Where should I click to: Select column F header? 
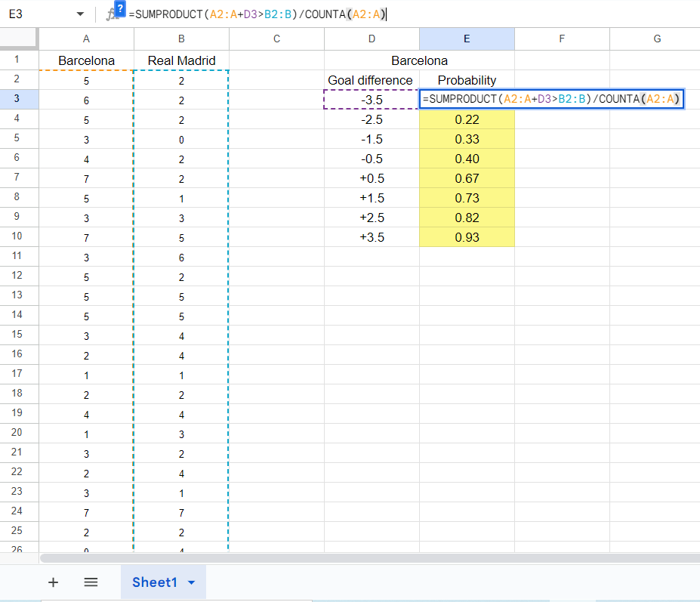[562, 39]
